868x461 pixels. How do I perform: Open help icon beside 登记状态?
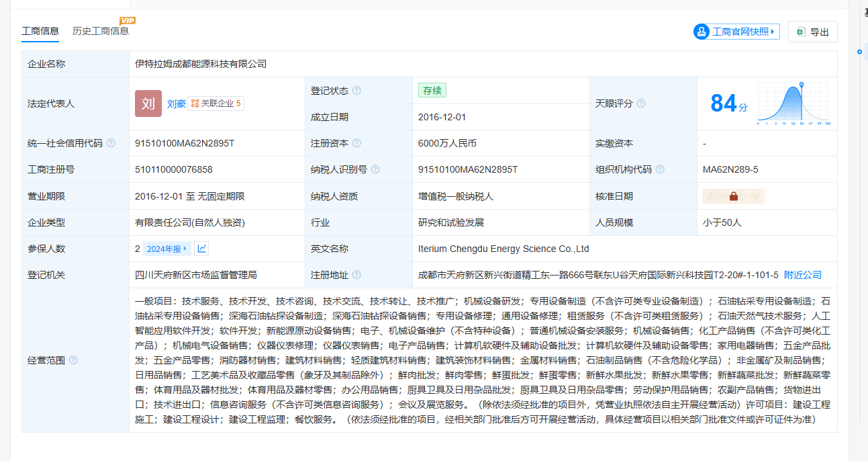pyautogui.click(x=356, y=91)
